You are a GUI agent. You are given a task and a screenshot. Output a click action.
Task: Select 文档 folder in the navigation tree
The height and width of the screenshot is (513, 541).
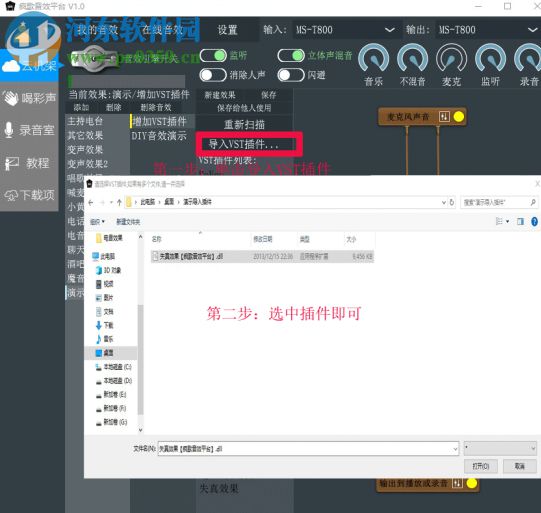pyautogui.click(x=105, y=312)
